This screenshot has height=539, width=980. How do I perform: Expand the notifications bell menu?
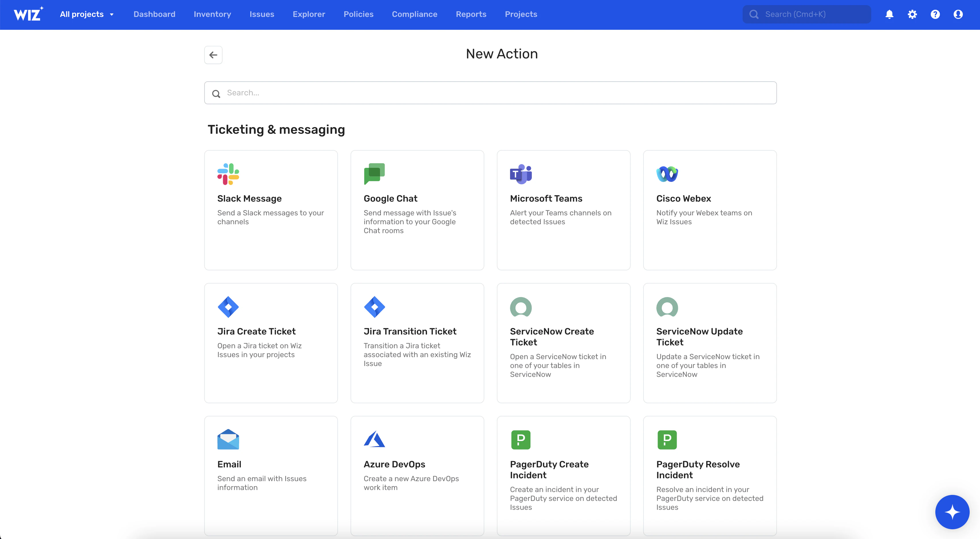(x=890, y=14)
